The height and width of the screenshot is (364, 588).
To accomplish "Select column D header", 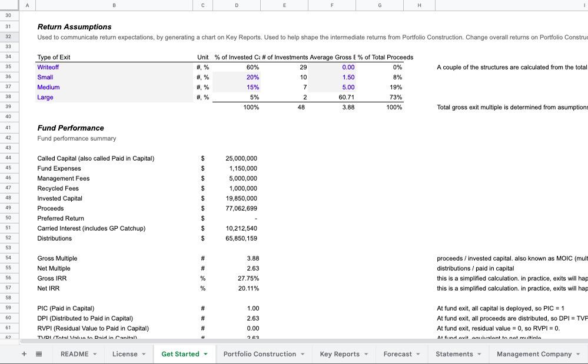I will (237, 5).
